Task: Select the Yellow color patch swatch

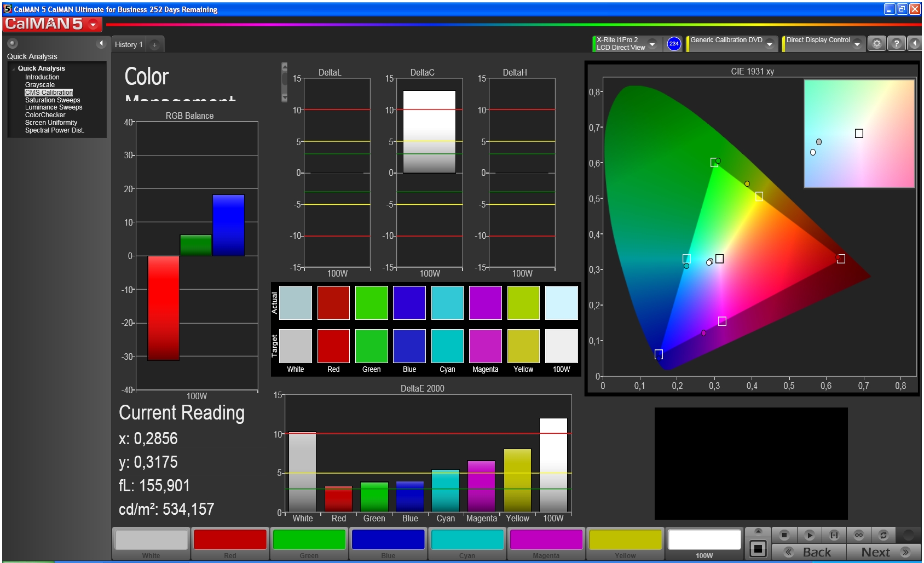Action: [625, 539]
